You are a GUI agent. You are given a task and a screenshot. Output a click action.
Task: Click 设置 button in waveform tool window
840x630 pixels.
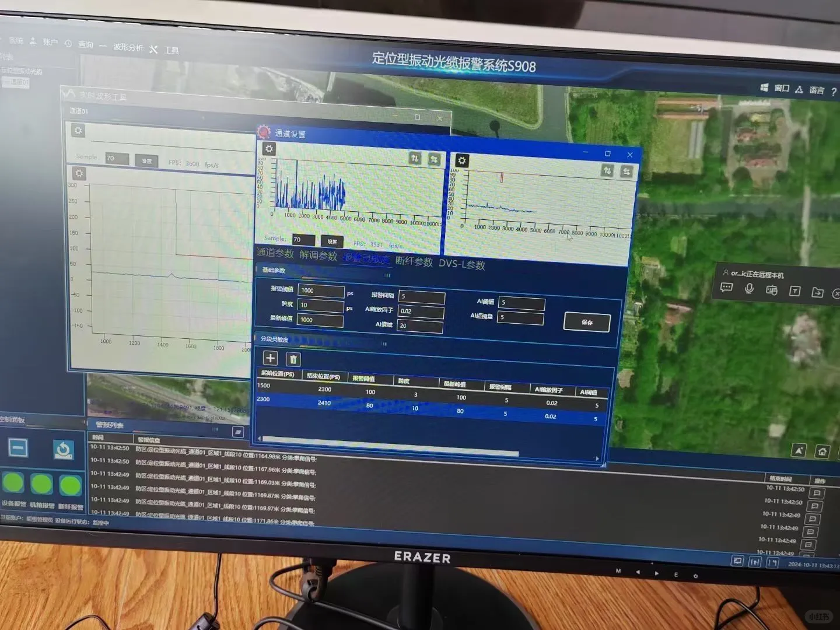pyautogui.click(x=147, y=160)
